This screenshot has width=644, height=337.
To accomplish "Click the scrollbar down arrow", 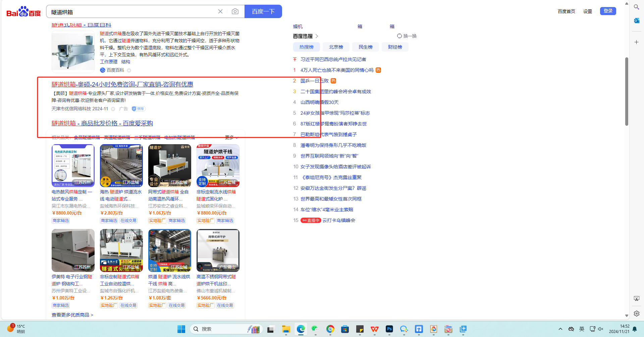I will [x=627, y=316].
